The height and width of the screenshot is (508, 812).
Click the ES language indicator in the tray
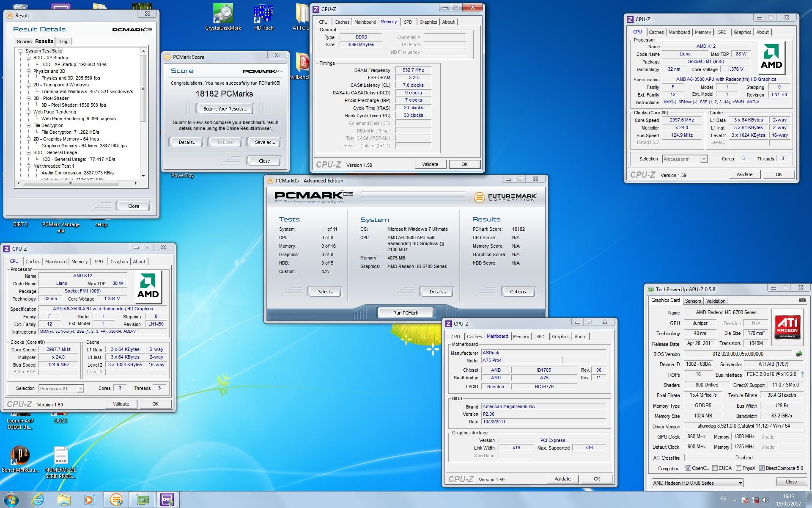(x=723, y=499)
